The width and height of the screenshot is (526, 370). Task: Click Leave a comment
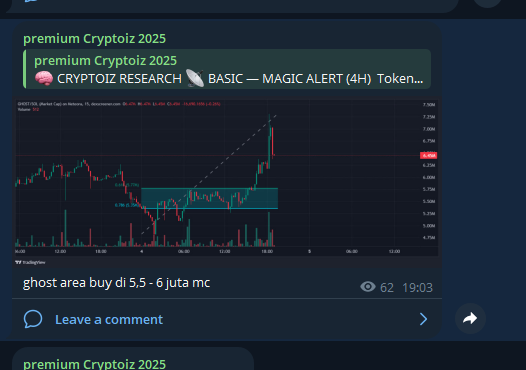[109, 320]
